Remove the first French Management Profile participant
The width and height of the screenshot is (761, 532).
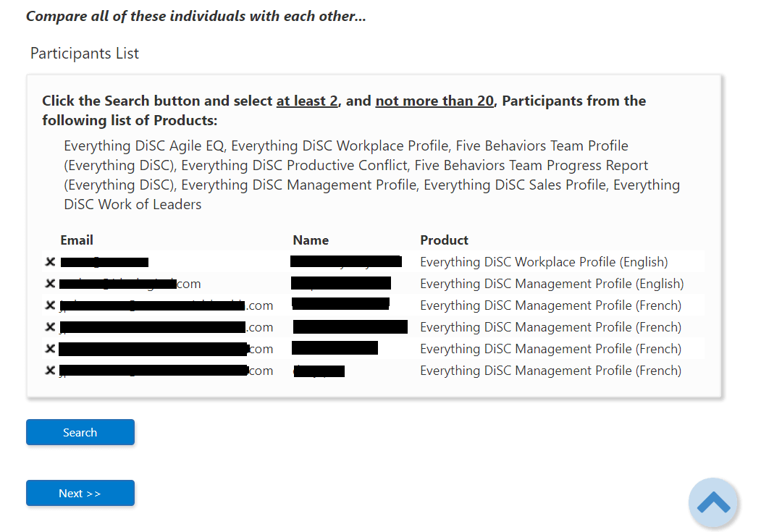click(x=50, y=305)
